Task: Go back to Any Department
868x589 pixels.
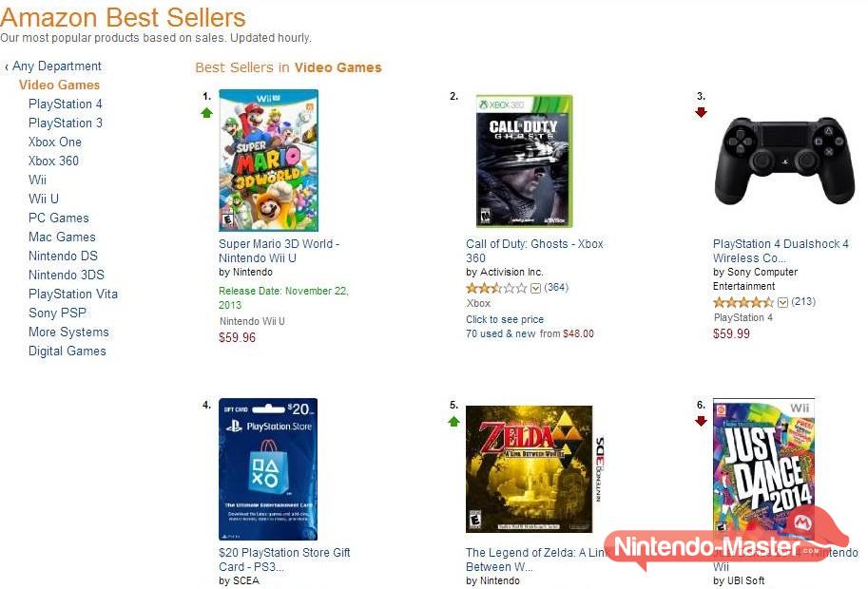Action: [56, 66]
